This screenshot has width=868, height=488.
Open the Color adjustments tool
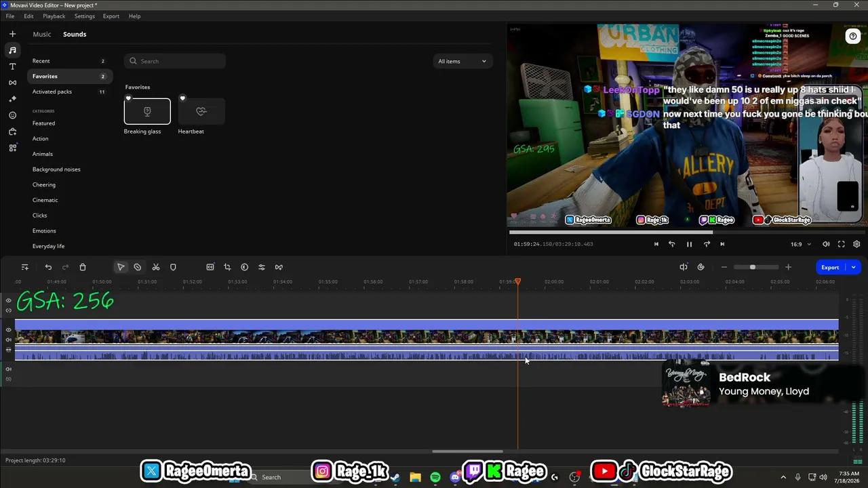(x=244, y=267)
